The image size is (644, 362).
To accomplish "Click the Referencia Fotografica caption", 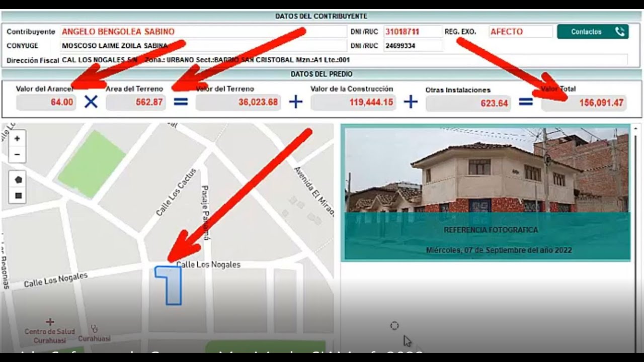I will click(x=491, y=230).
